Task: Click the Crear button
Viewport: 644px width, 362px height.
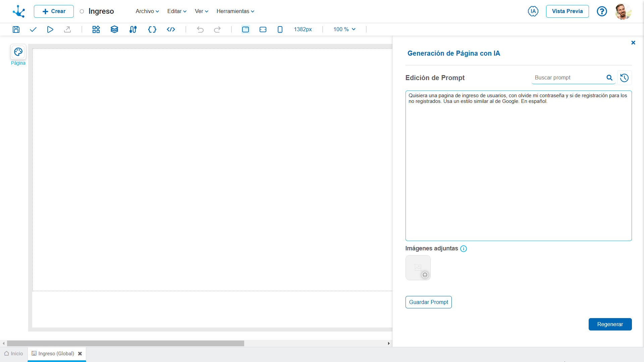Action: pos(54,11)
